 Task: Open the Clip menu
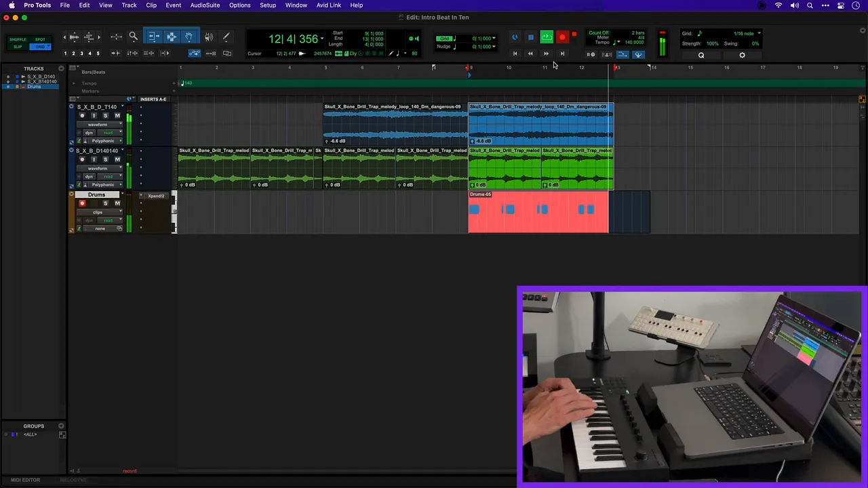pyautogui.click(x=151, y=5)
